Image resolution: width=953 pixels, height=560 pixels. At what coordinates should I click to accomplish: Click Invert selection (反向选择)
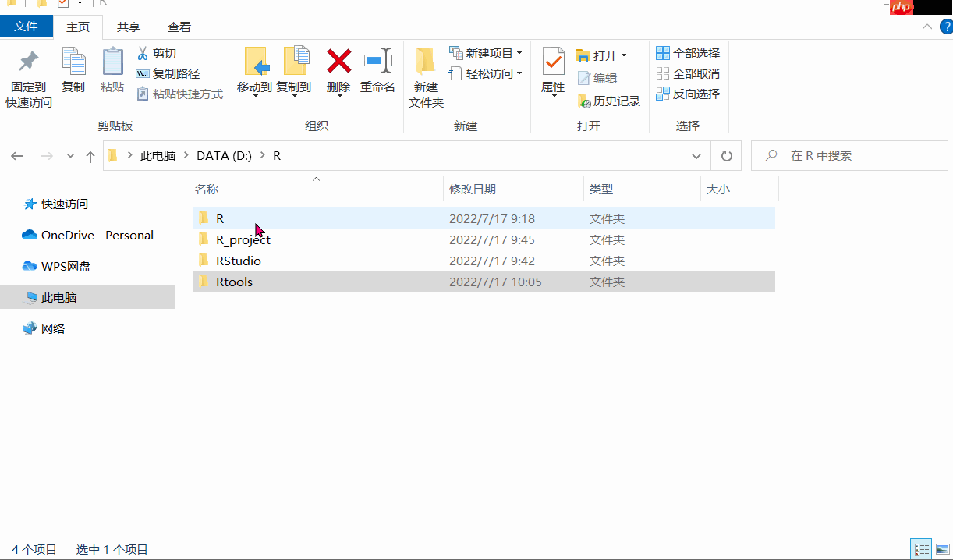[x=688, y=94]
